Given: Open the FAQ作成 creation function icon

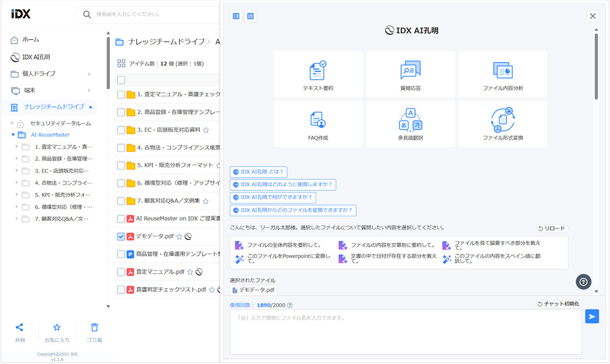Looking at the screenshot, I should point(318,123).
